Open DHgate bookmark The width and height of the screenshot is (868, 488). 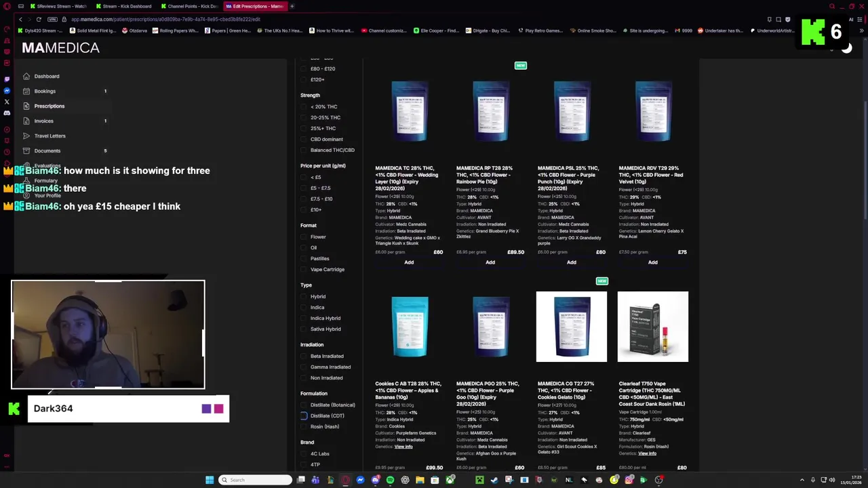[x=489, y=30]
